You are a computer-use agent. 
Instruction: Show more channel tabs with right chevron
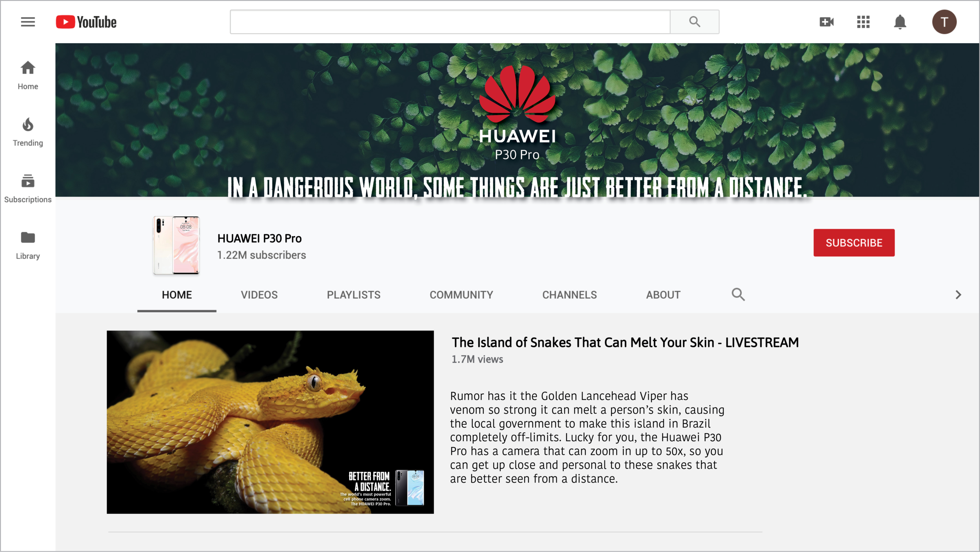(x=958, y=295)
